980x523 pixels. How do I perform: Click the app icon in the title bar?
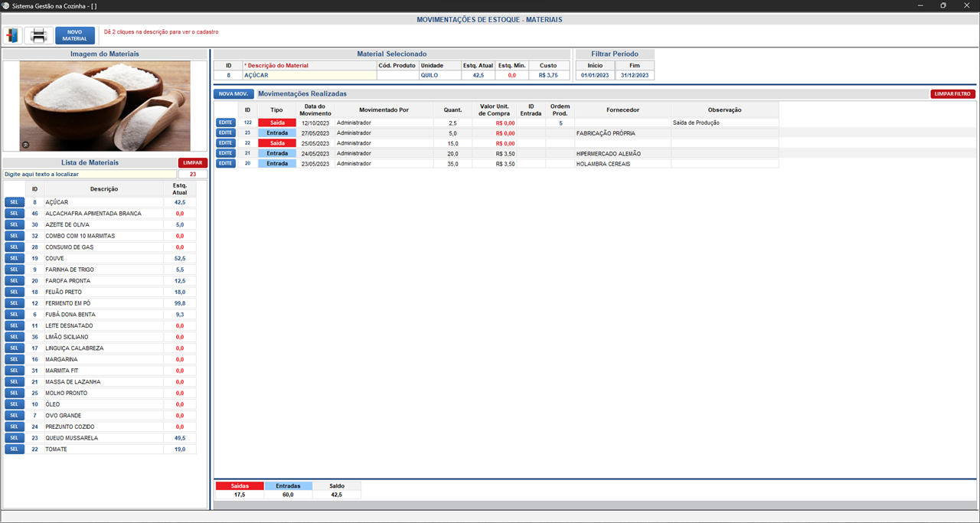point(5,5)
